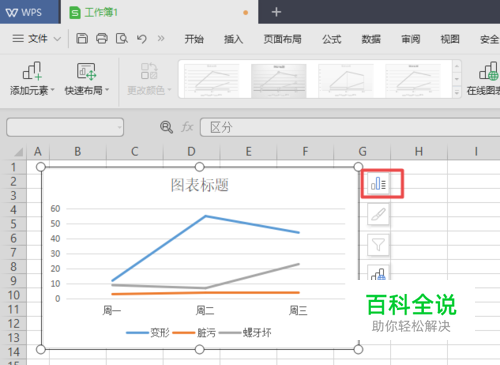The height and width of the screenshot is (365, 500).
Task: Expand more quick access tools chevron
Action: pyautogui.click(x=161, y=39)
